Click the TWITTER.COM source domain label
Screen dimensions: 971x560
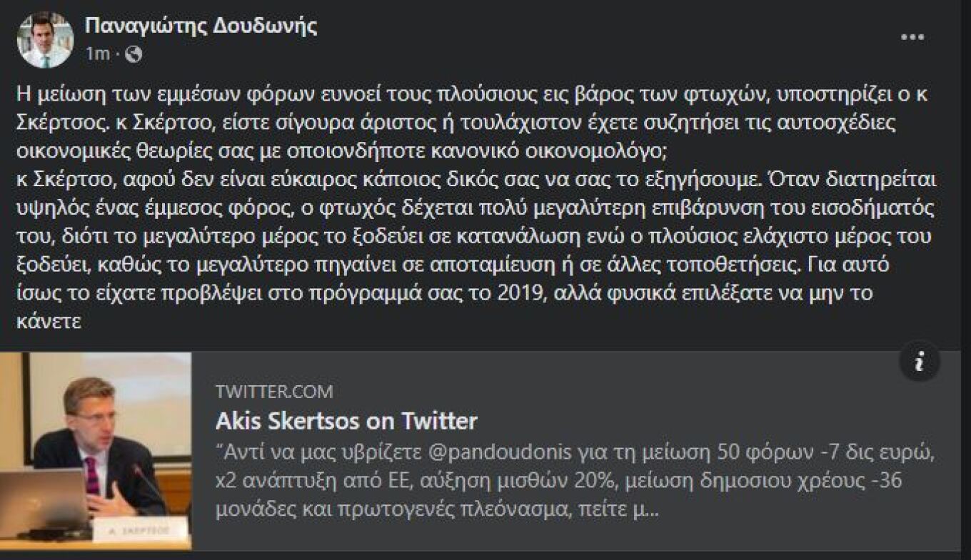[x=274, y=392]
